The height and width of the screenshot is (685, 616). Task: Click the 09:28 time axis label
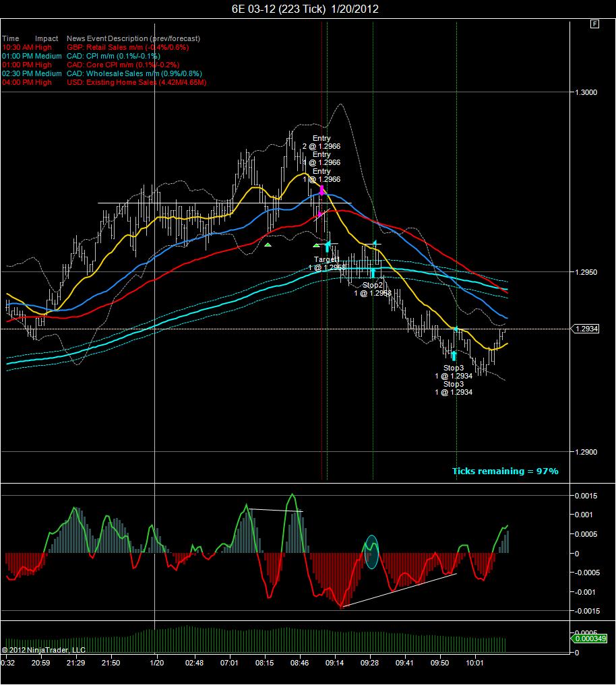[369, 663]
